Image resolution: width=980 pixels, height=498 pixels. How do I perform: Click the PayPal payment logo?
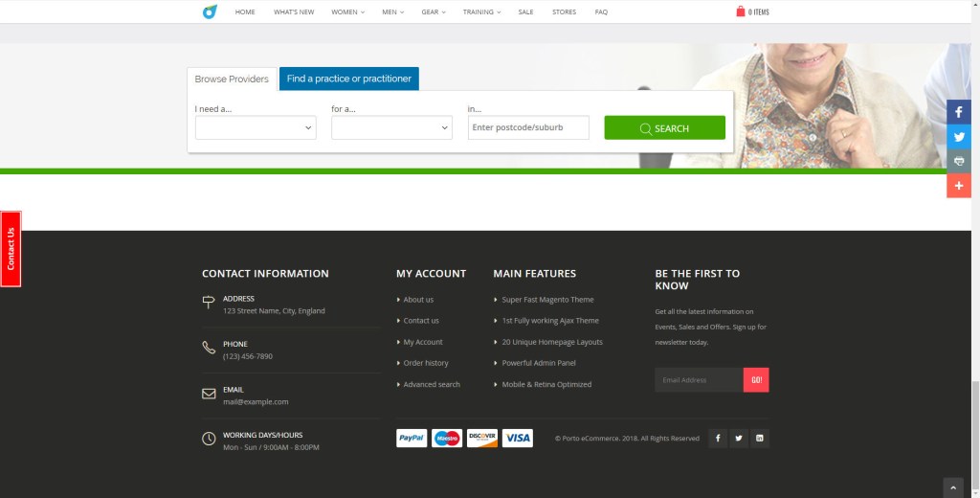click(x=412, y=438)
